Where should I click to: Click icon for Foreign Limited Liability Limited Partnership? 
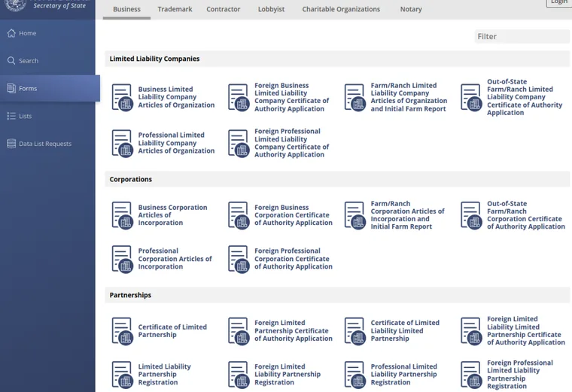471,331
